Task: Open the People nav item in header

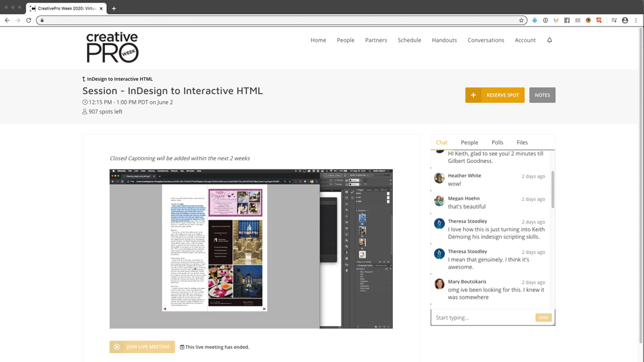Action: click(x=345, y=40)
